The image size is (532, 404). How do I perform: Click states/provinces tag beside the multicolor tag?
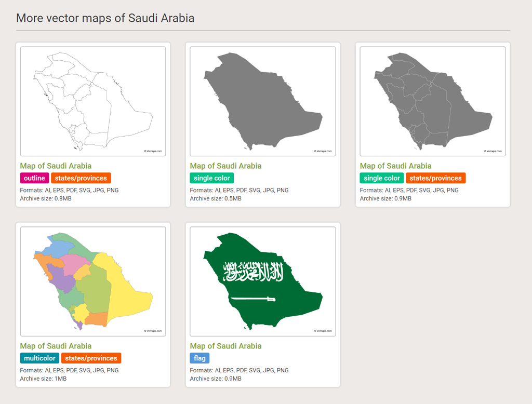[91, 358]
